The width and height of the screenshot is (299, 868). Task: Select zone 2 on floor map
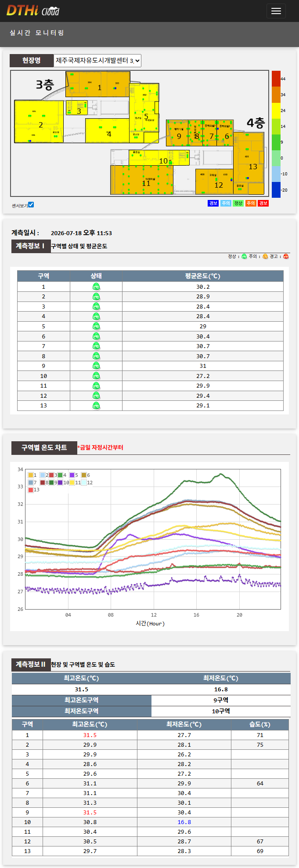(40, 122)
